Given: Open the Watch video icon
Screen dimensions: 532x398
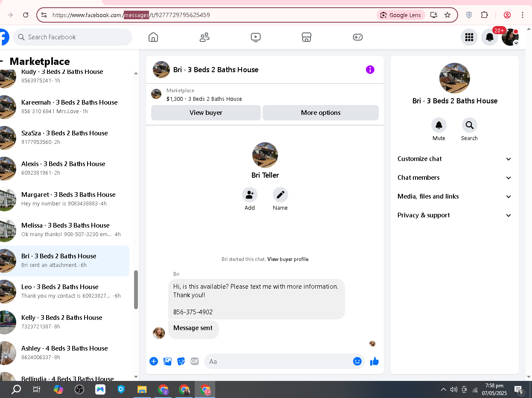Looking at the screenshot, I should [255, 37].
